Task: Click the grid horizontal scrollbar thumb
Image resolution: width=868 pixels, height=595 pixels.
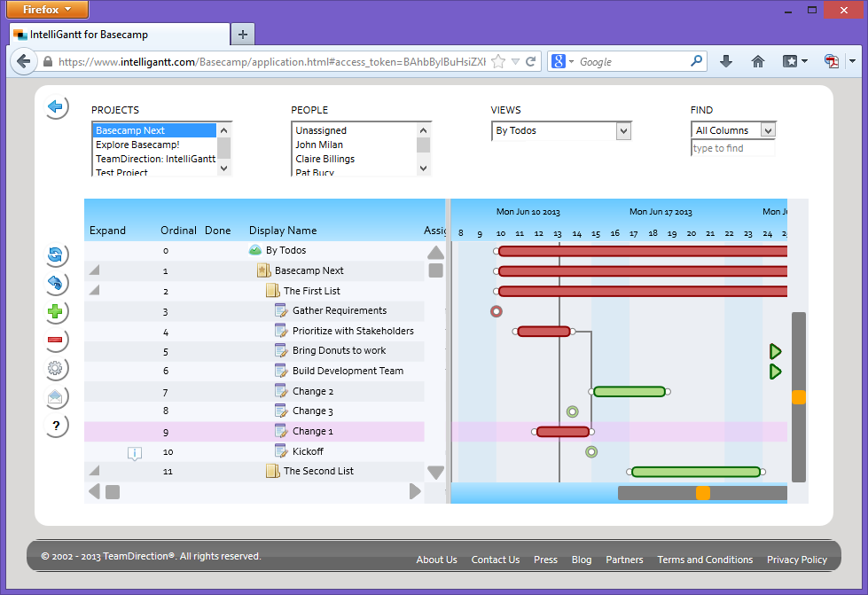Action: pos(113,492)
